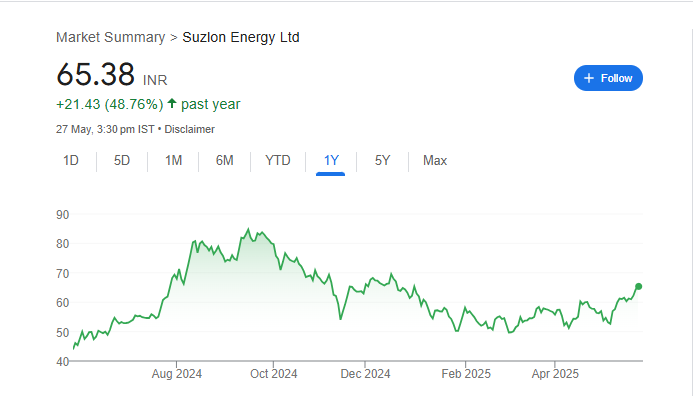Viewport: 693px width, 396px height.
Task: Open the Disclaimer link
Action: [x=190, y=129]
